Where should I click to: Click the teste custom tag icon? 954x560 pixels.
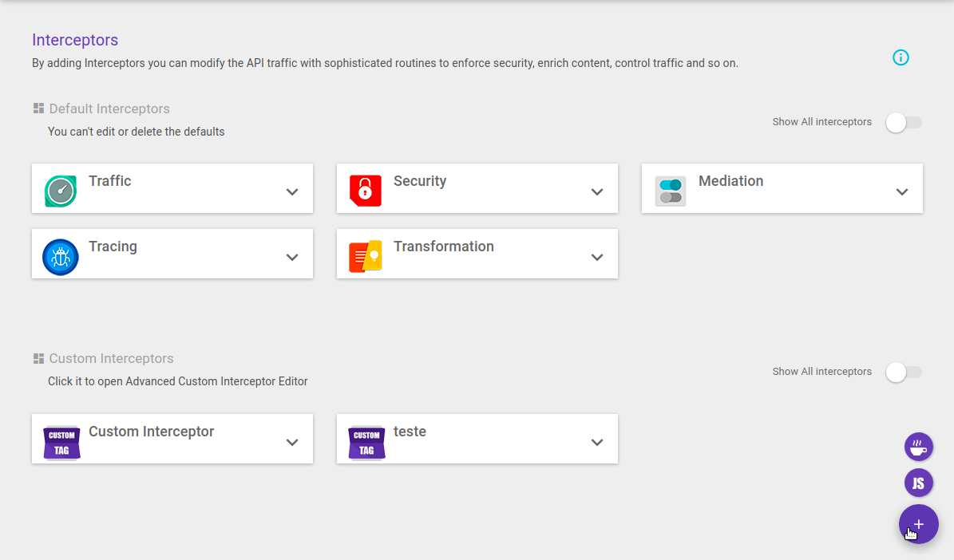pos(366,442)
